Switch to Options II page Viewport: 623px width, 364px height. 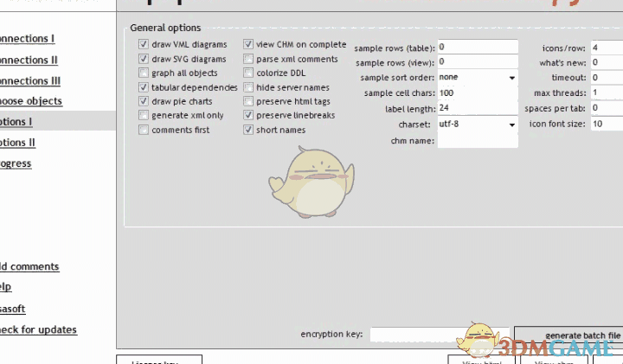point(17,143)
